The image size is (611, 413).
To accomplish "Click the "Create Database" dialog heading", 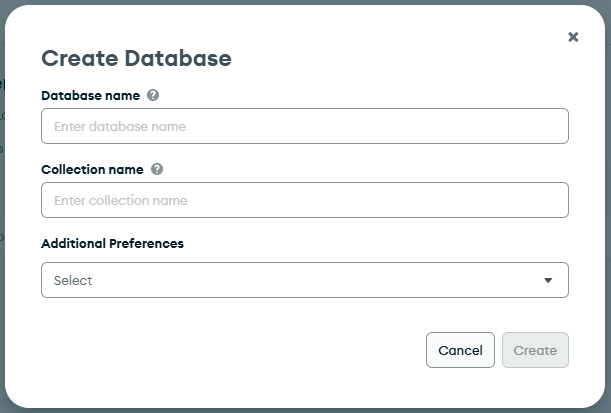I will tap(136, 58).
